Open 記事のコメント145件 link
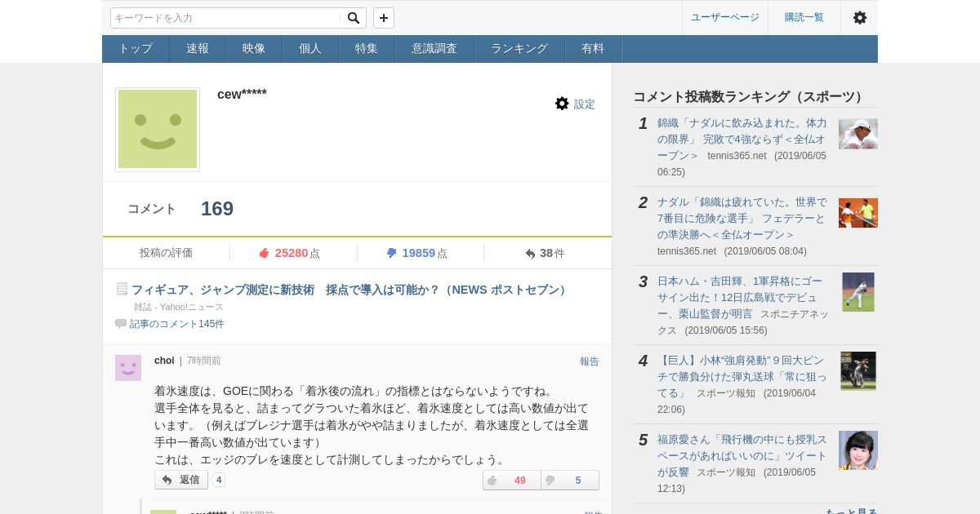The width and height of the screenshot is (980, 514). [x=176, y=324]
